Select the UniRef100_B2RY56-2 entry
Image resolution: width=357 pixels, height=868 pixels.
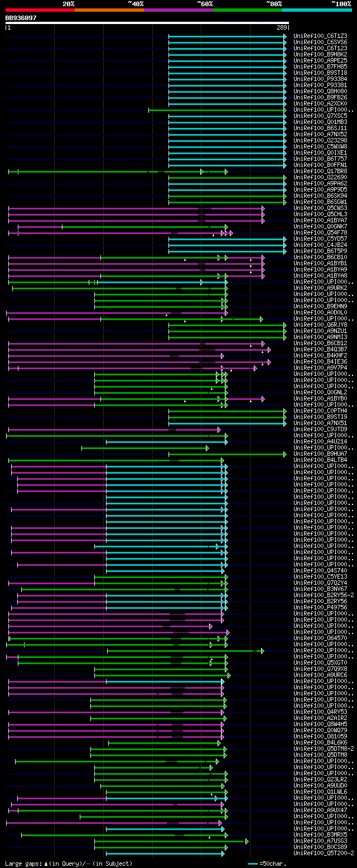pyautogui.click(x=324, y=595)
